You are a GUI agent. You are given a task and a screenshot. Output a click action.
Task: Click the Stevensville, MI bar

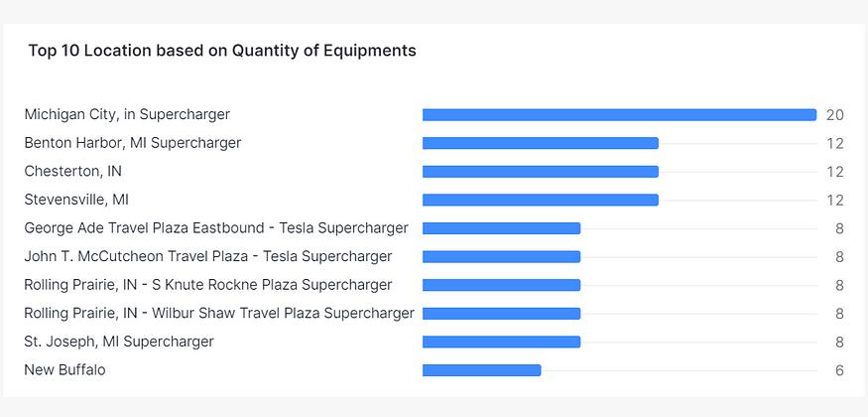click(541, 200)
